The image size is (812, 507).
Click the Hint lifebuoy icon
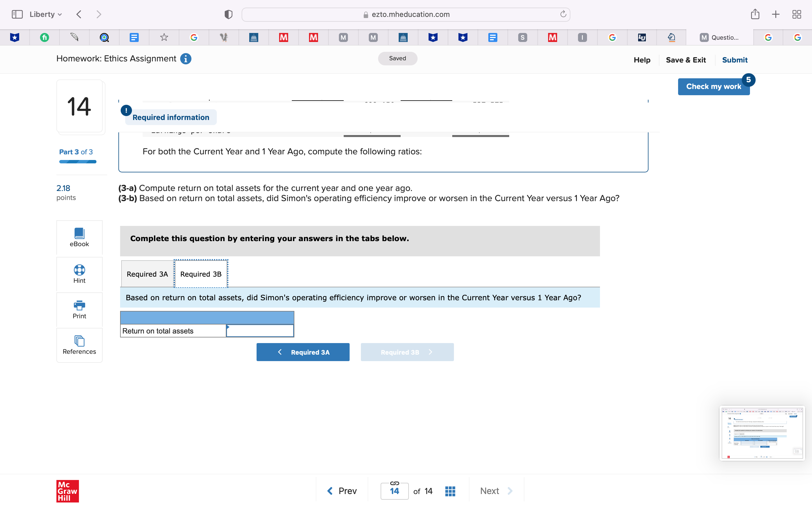click(x=79, y=270)
